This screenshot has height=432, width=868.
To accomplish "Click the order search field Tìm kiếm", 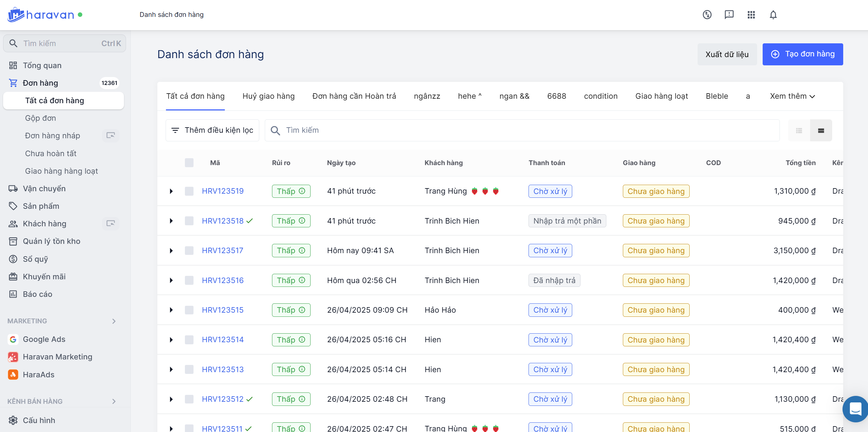I will pos(522,130).
